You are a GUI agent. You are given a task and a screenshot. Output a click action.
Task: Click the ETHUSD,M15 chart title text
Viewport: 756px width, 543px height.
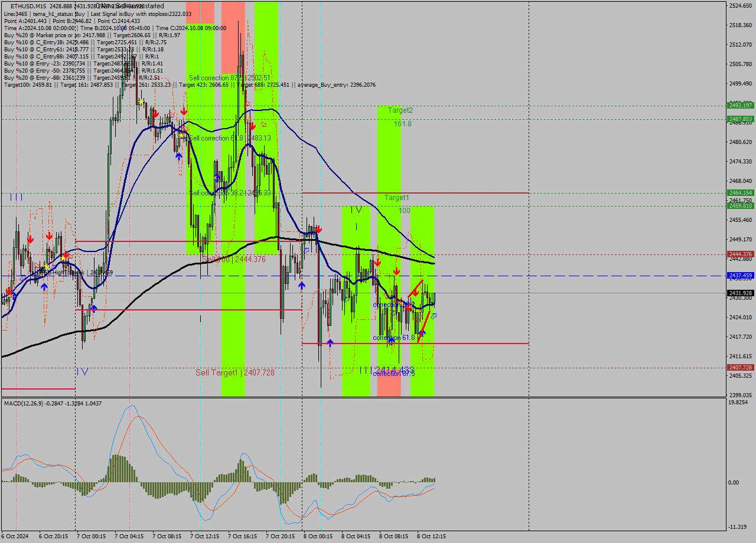30,6
